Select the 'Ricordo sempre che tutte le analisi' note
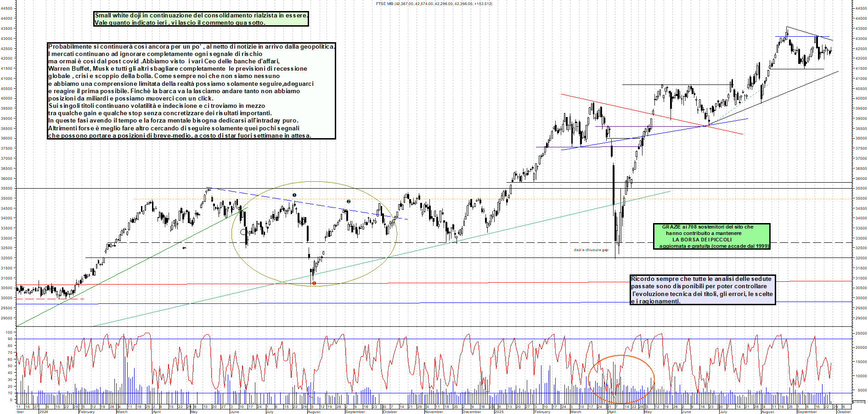The image size is (868, 414). pos(703,290)
